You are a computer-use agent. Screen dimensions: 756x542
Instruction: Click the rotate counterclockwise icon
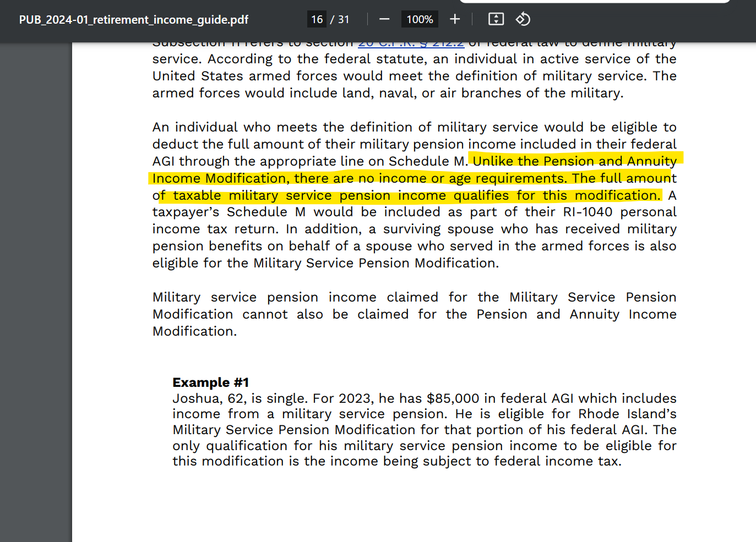(523, 19)
